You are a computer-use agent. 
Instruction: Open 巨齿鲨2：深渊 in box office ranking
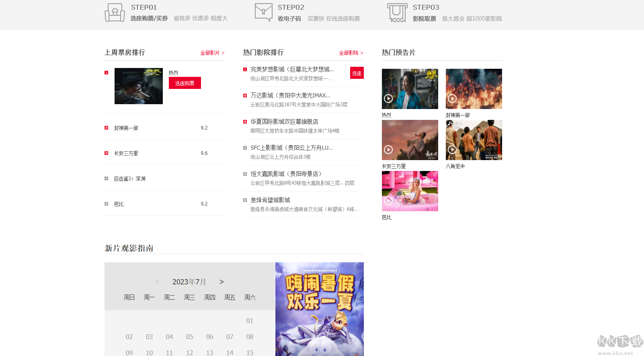(x=130, y=179)
